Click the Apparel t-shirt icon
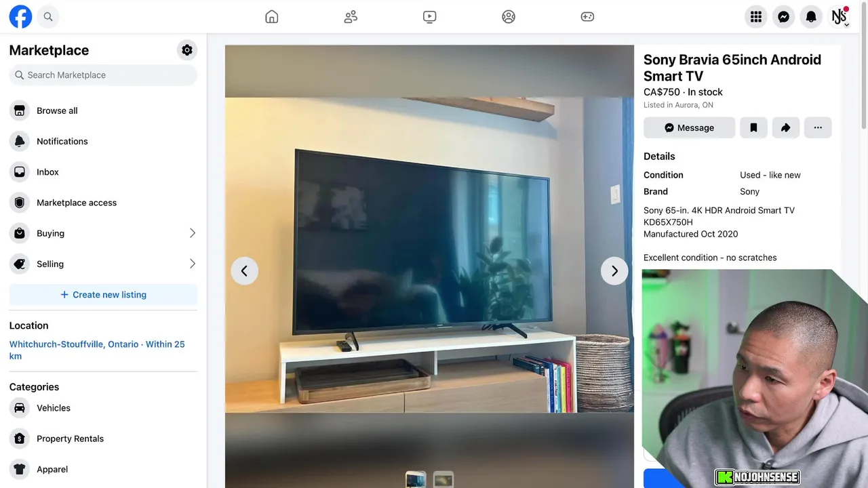 pos(20,469)
